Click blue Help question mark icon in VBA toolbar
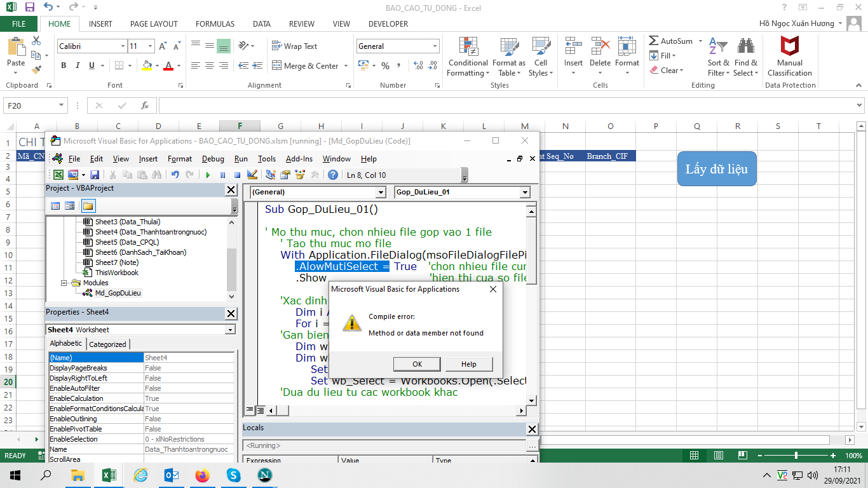Viewport: 868px width, 488px height. click(332, 175)
